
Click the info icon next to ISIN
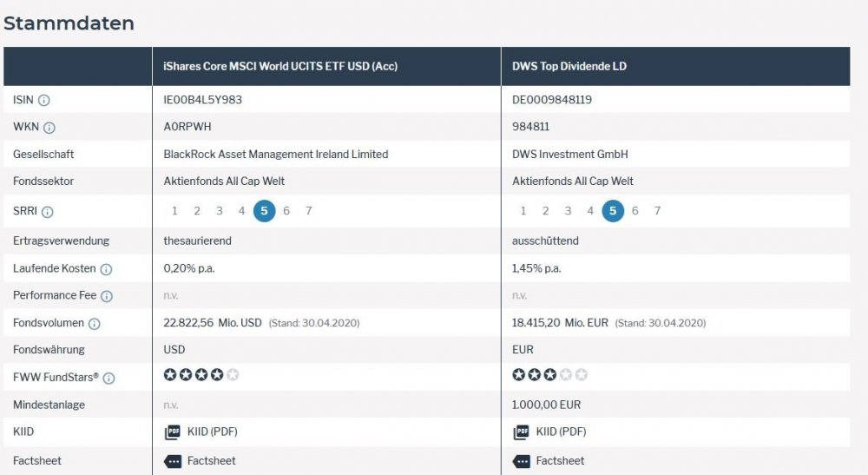44,101
